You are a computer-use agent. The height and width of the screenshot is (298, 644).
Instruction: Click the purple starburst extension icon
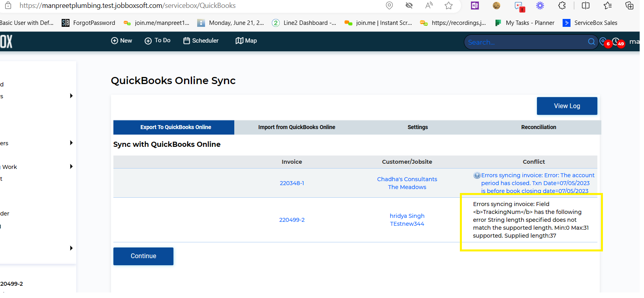point(540,6)
